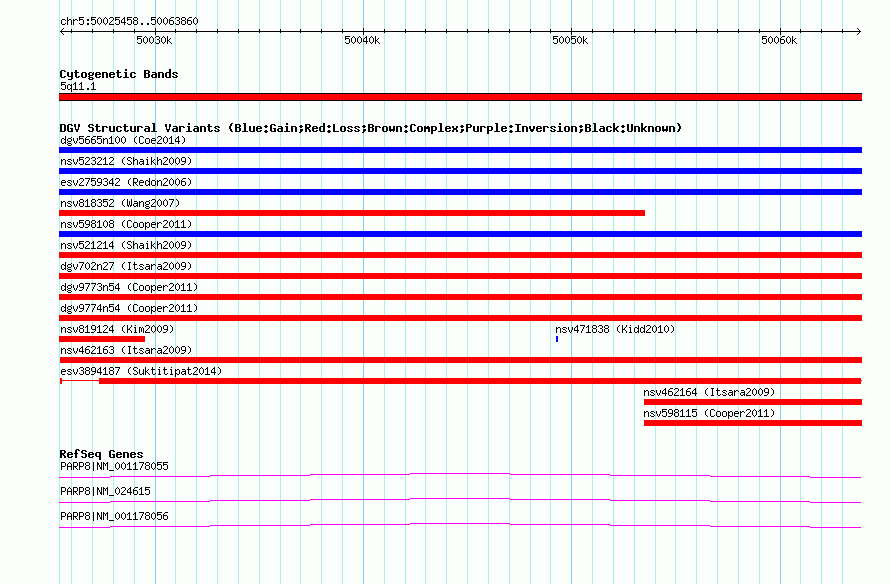Select variant label dgv5665n100 (Coe2014)
Image resolution: width=890 pixels, height=584 pixels.
123,140
